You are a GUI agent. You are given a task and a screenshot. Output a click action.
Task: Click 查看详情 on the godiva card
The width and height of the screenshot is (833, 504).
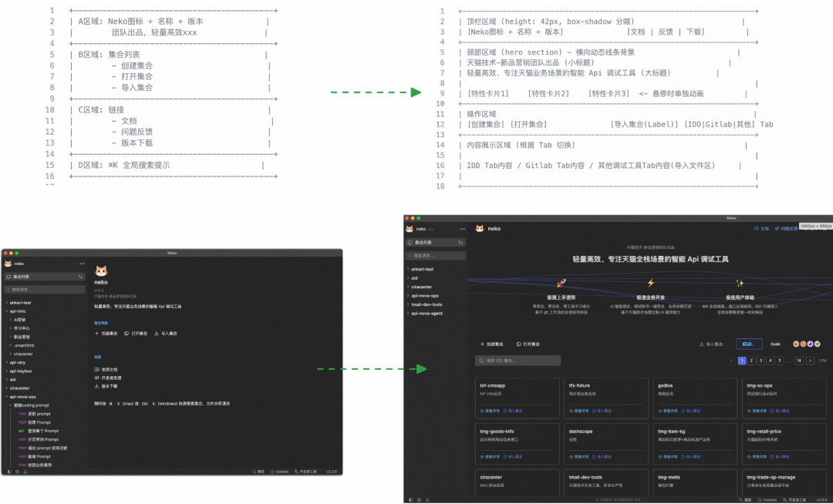coord(667,411)
